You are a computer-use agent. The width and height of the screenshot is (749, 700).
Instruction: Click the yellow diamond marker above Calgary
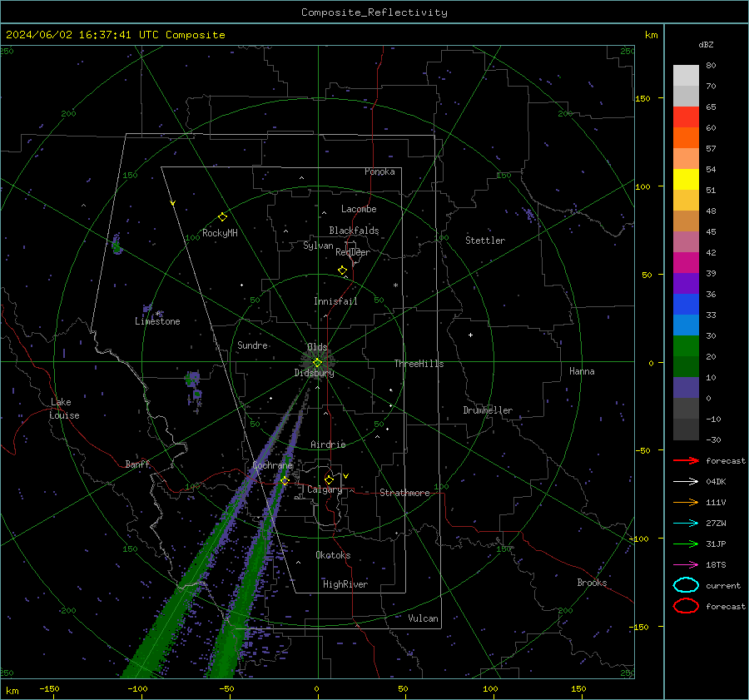(x=329, y=479)
